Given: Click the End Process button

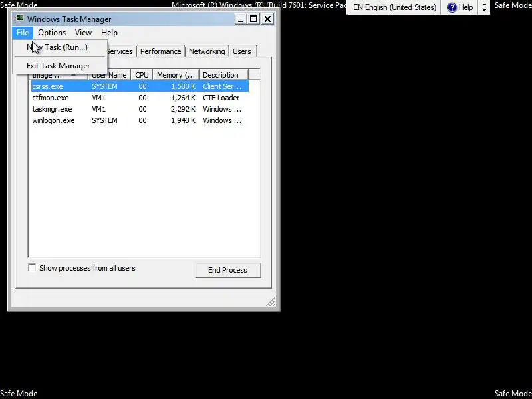Looking at the screenshot, I should [x=227, y=270].
